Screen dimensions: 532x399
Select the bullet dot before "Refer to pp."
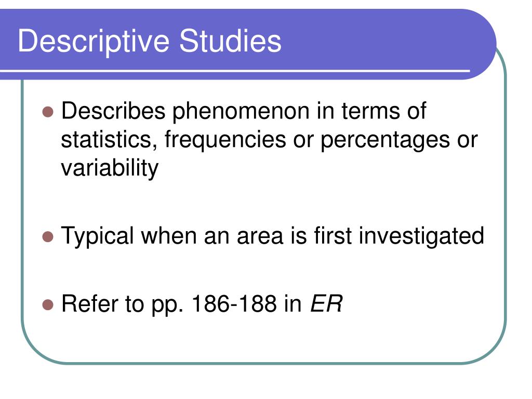tap(48, 304)
